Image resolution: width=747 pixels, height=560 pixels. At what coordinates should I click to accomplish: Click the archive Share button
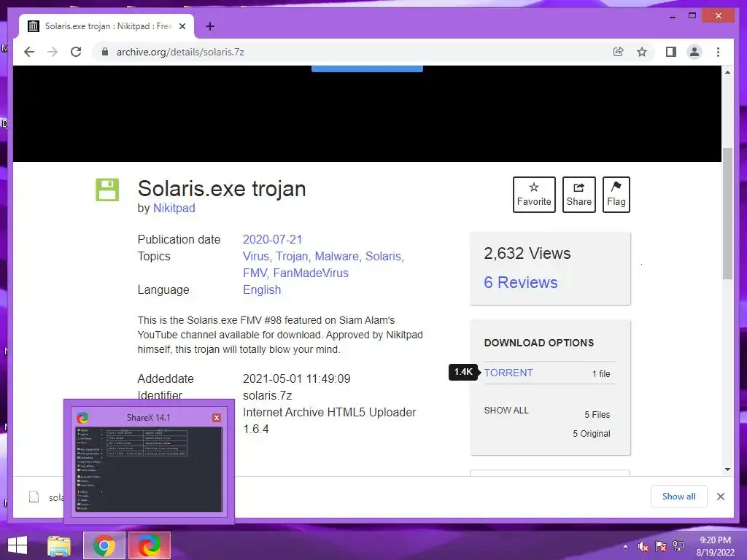coord(578,194)
